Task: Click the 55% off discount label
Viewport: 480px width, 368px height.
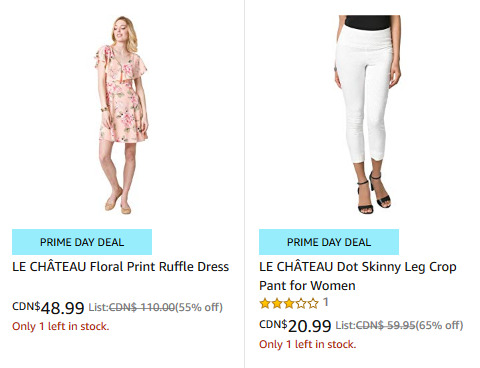Action: pyautogui.click(x=199, y=307)
